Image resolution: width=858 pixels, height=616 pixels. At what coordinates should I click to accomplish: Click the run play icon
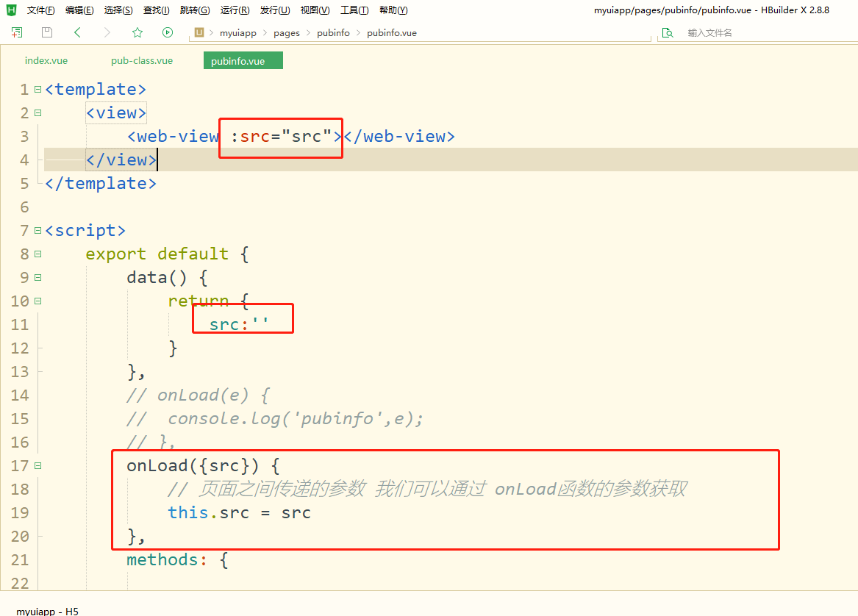(168, 32)
